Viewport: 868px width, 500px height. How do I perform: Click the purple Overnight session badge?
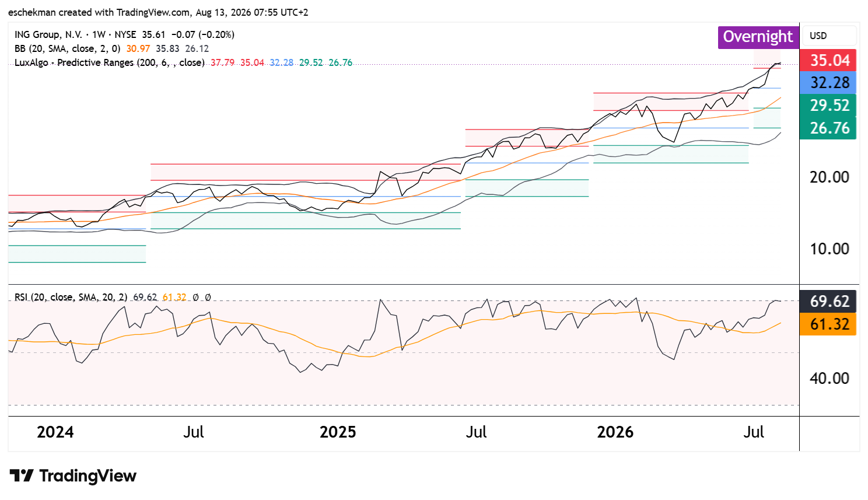[x=758, y=37]
